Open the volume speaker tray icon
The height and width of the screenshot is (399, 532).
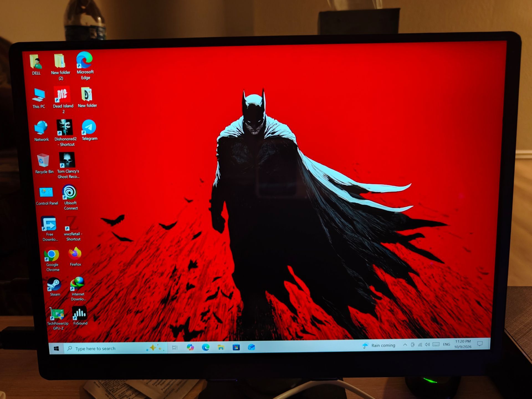[x=428, y=344]
